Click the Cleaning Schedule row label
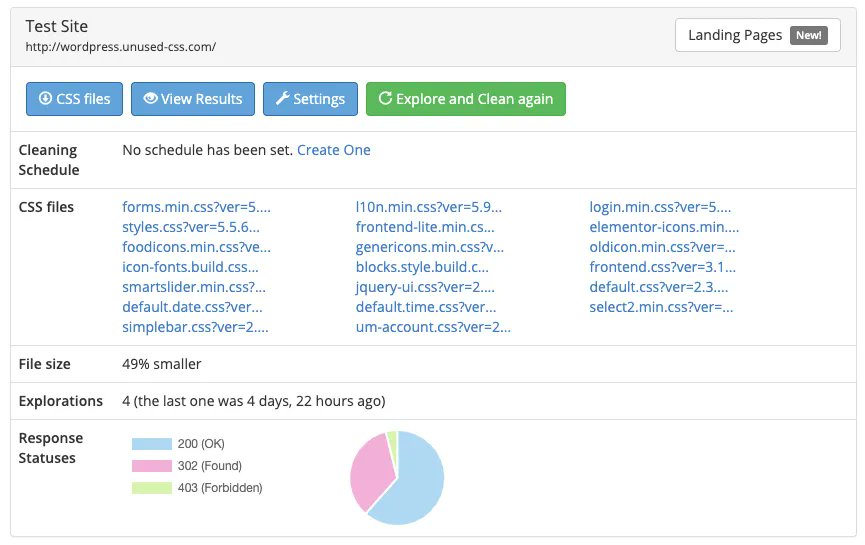 (49, 160)
